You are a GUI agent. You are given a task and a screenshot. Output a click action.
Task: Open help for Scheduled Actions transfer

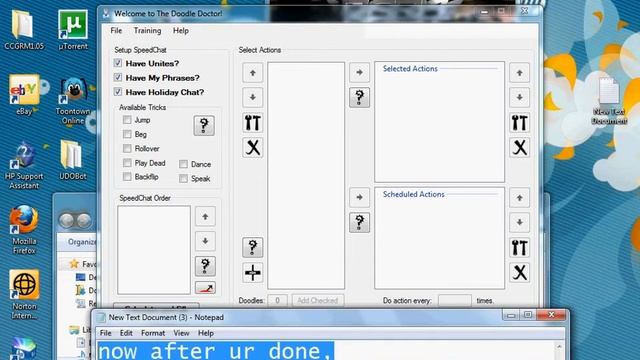(359, 222)
